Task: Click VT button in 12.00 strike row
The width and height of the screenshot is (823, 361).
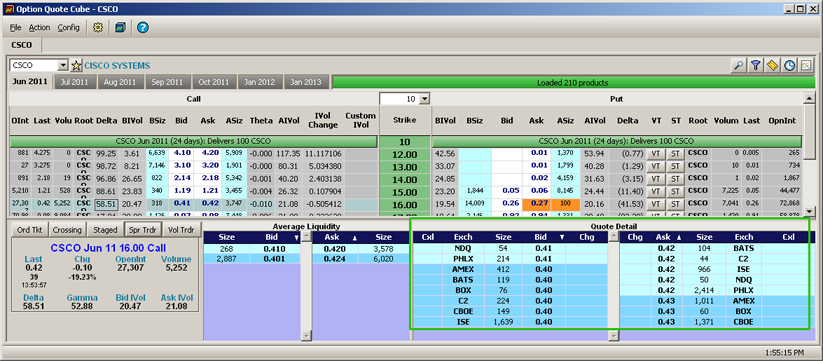Action: tap(655, 154)
